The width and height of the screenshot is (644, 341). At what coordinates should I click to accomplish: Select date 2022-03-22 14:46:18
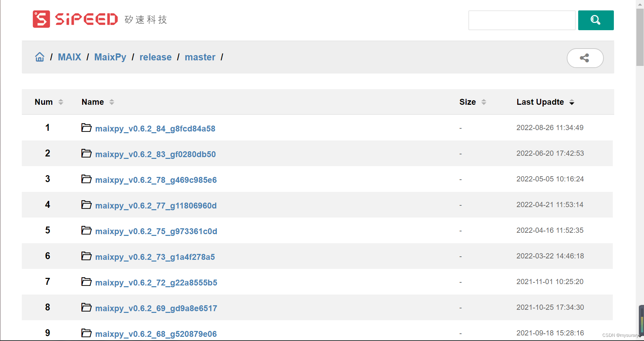550,256
